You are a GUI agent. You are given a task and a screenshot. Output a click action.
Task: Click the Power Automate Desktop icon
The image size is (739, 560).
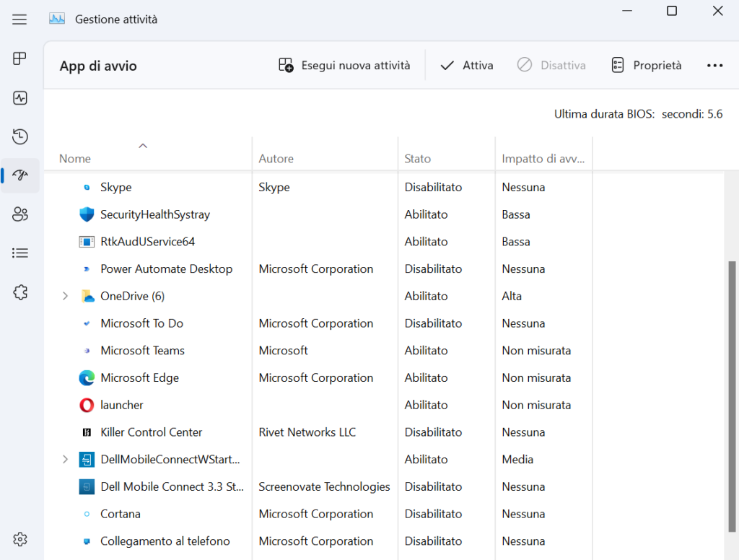point(87,269)
